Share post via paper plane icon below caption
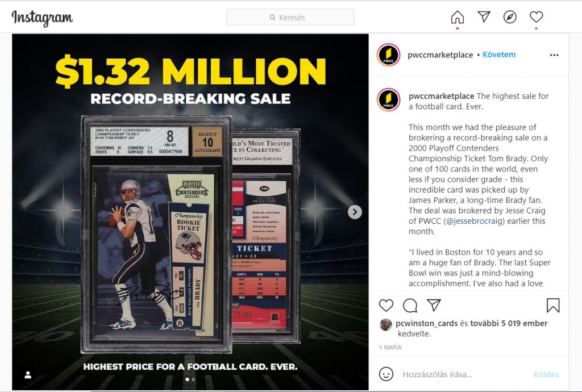Viewport: 582px width, 392px height. coord(434,305)
